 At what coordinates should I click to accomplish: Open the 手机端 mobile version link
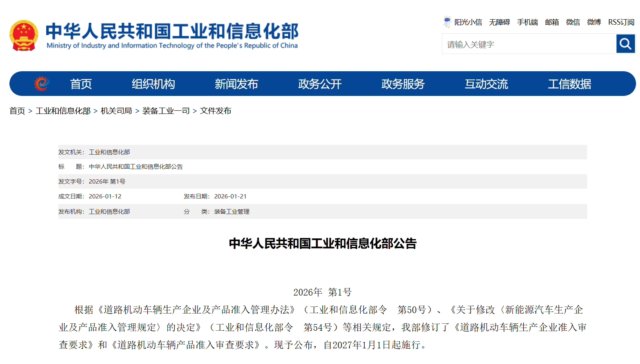527,22
